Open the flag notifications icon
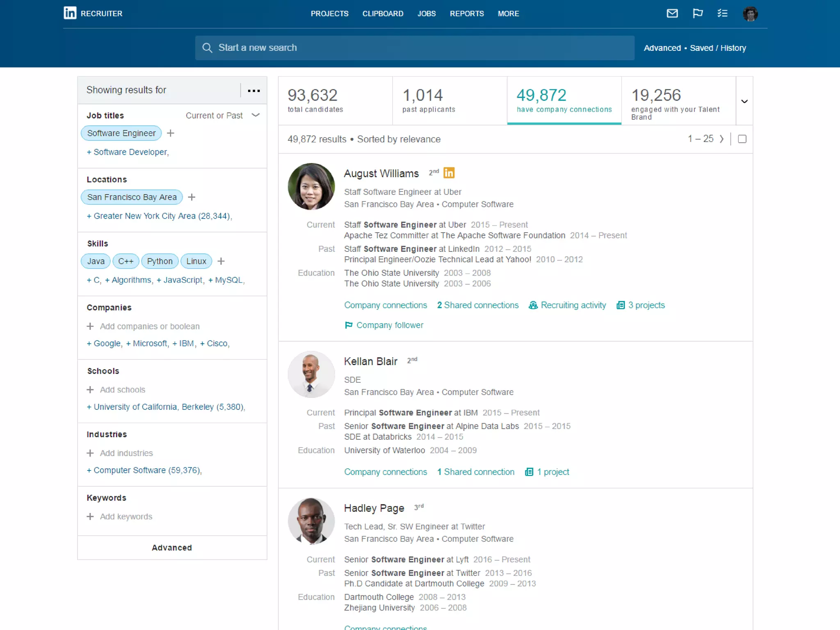The image size is (840, 630). point(698,14)
